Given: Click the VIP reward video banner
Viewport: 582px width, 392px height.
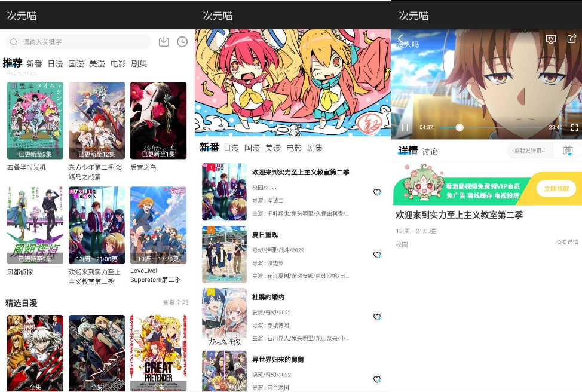Looking at the screenshot, I should [x=488, y=185].
